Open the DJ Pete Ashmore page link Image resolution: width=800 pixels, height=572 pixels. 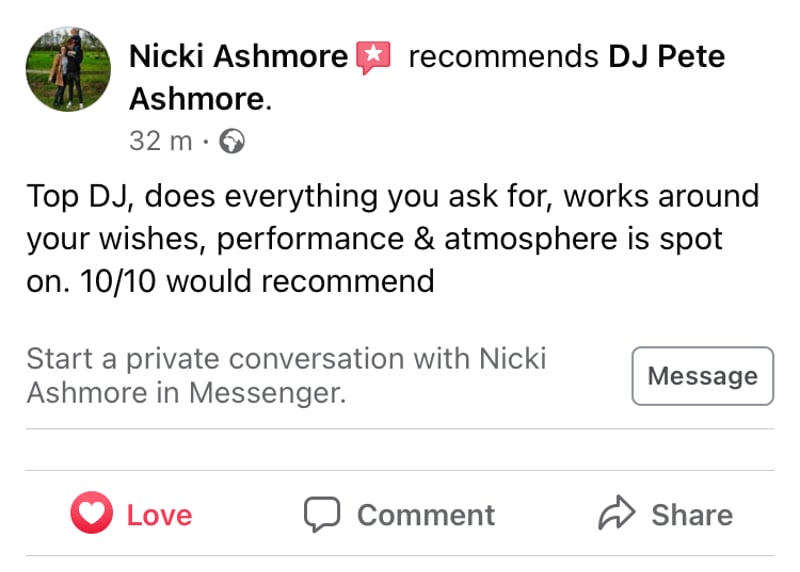click(667, 57)
